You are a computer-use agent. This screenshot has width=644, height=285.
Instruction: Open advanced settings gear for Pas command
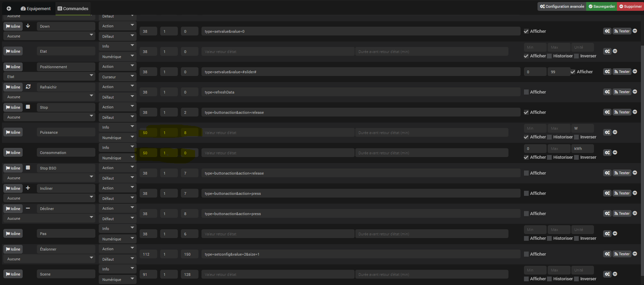607,234
